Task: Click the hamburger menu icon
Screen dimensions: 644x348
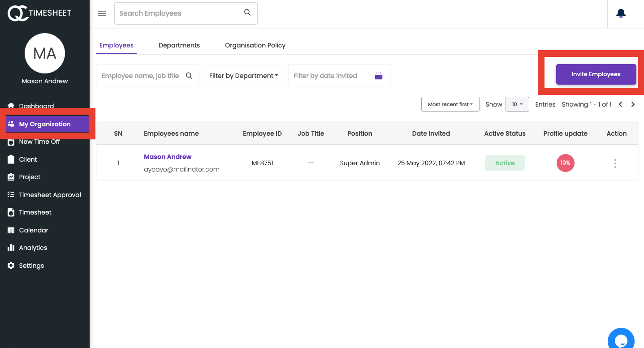Action: 102,13
